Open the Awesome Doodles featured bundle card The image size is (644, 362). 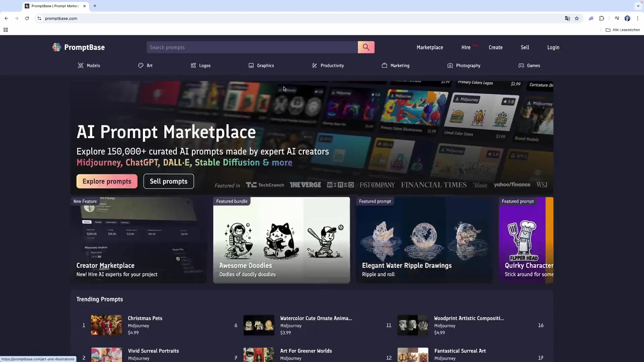point(281,240)
